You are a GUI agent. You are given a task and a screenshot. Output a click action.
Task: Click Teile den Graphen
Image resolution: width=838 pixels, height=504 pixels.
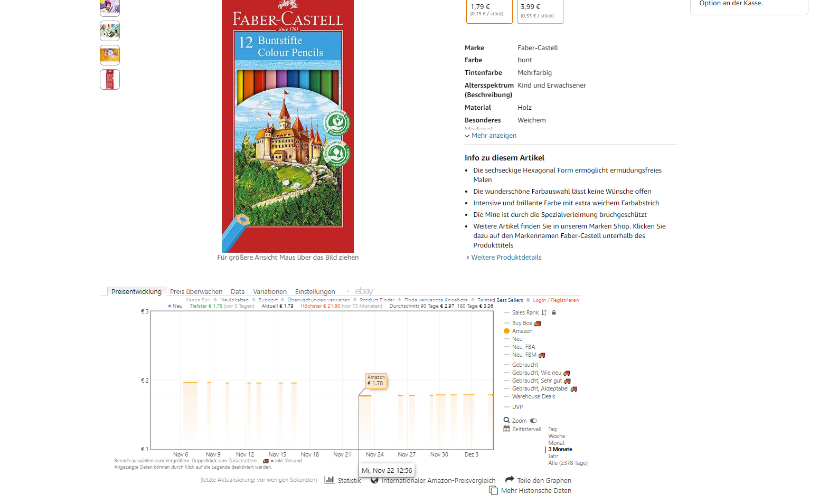click(544, 480)
